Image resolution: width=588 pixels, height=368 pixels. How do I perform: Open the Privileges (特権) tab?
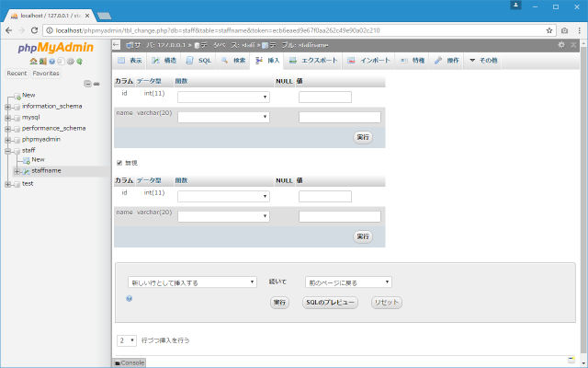[413, 61]
